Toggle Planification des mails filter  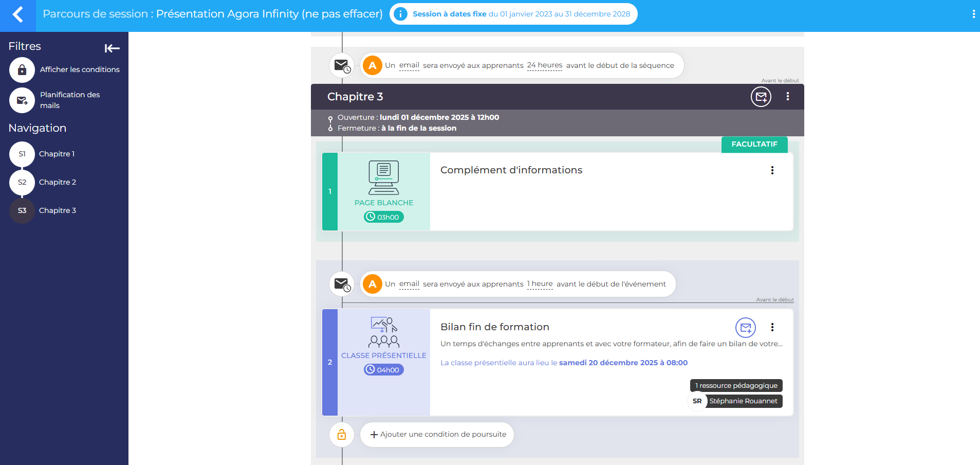[22, 100]
